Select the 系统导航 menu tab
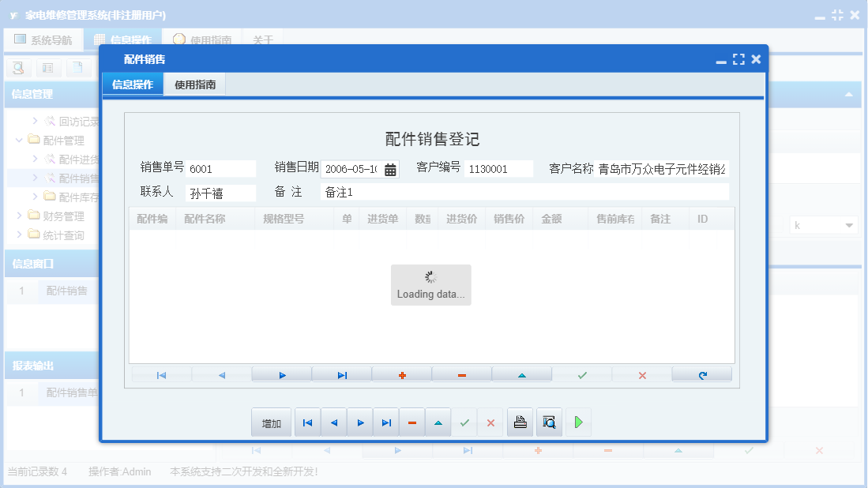This screenshot has width=868, height=488. (x=43, y=39)
